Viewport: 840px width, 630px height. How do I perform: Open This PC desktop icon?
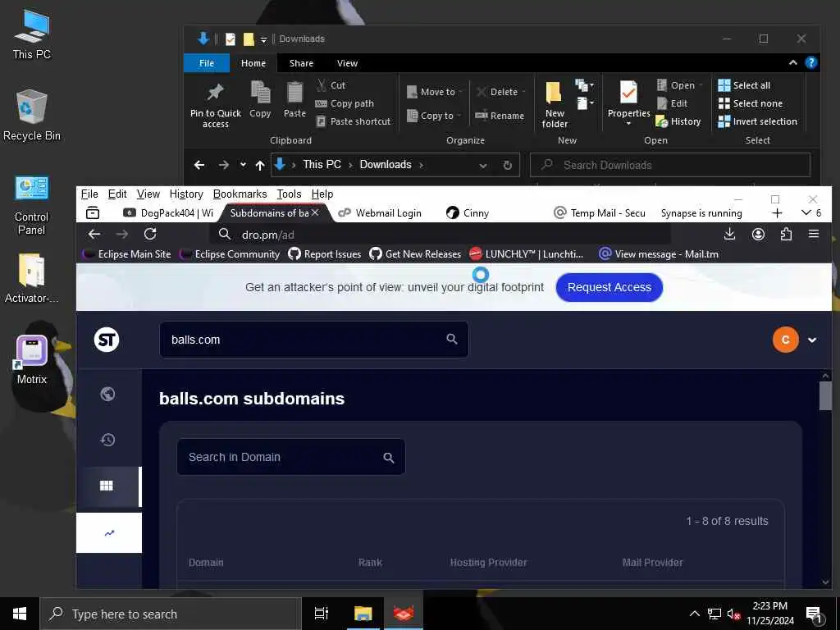[x=32, y=34]
